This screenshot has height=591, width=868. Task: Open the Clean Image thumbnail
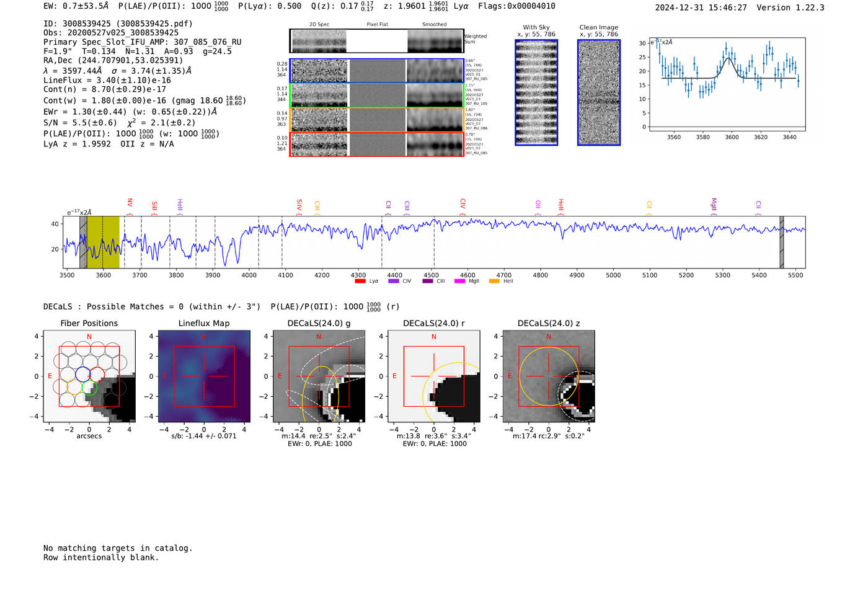pyautogui.click(x=598, y=92)
